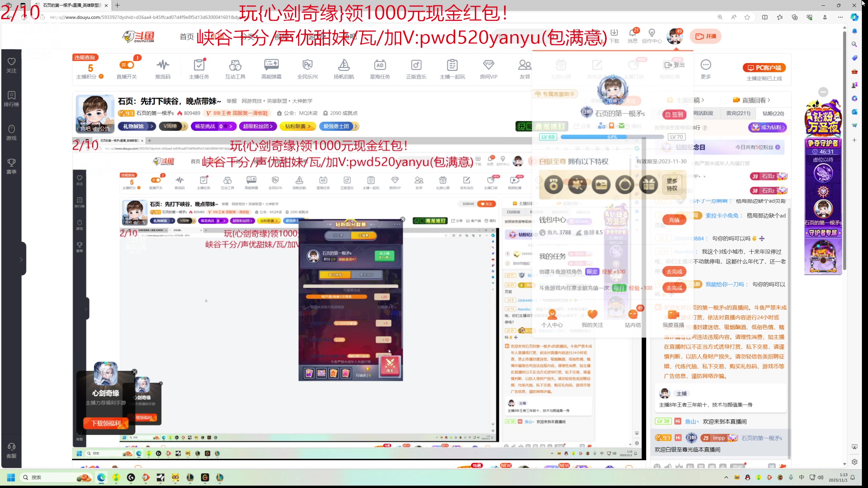
Task: Switch to 钻粉(220) tab
Action: pos(773,113)
